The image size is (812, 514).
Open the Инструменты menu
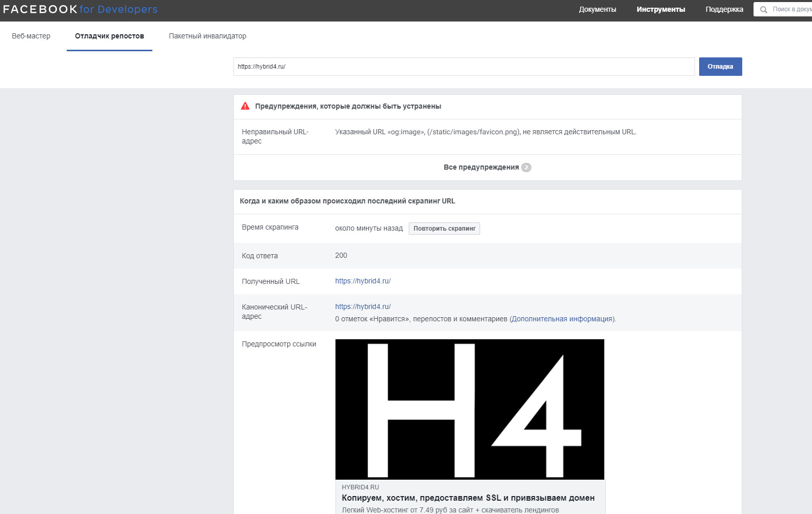coord(661,9)
